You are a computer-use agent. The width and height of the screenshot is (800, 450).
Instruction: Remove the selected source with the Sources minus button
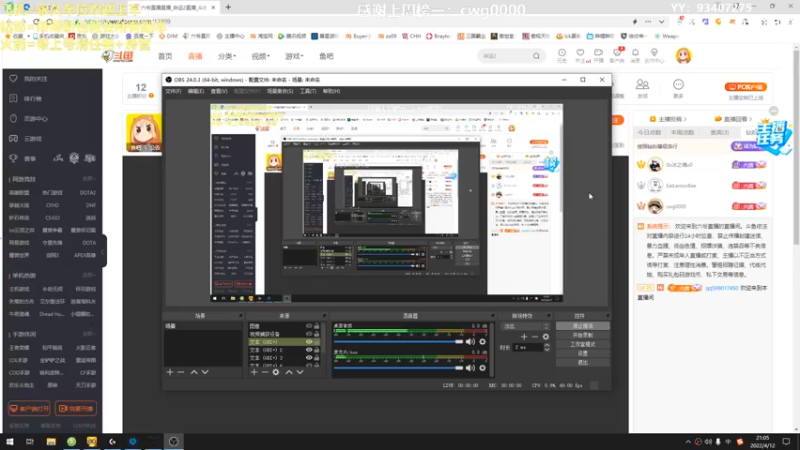pyautogui.click(x=265, y=372)
